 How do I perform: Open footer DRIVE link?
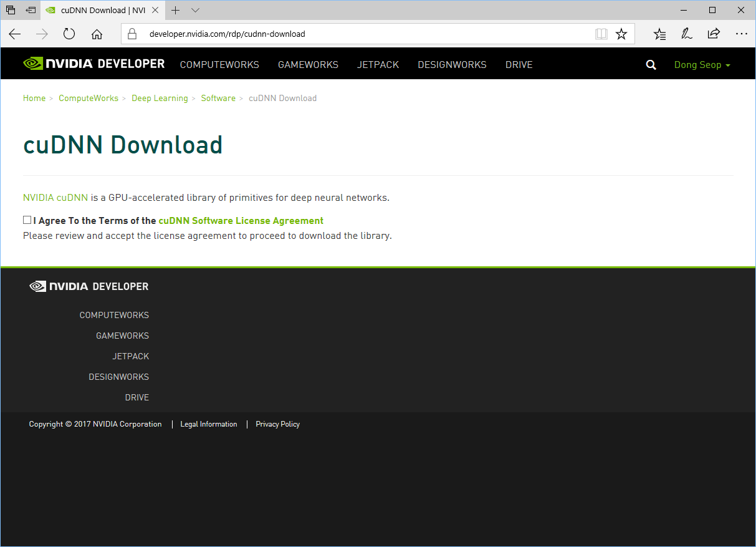click(x=137, y=397)
